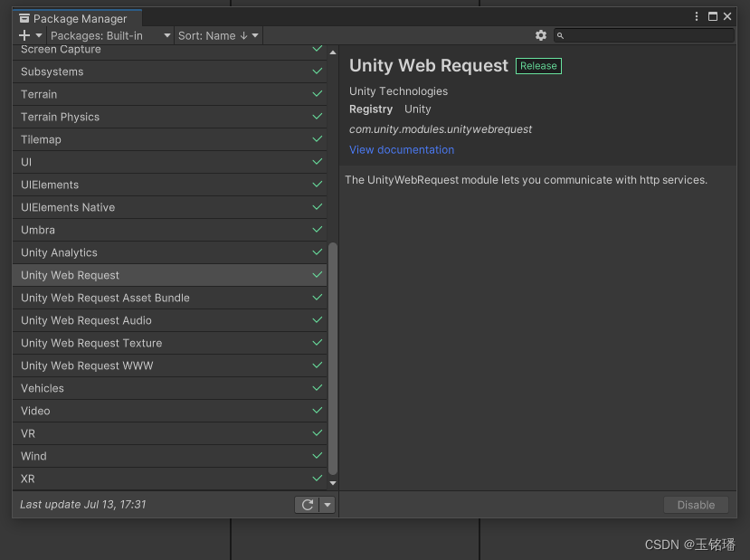Screen dimensions: 750x560
Task: Click the checkmark on Wind row
Action: coord(317,456)
